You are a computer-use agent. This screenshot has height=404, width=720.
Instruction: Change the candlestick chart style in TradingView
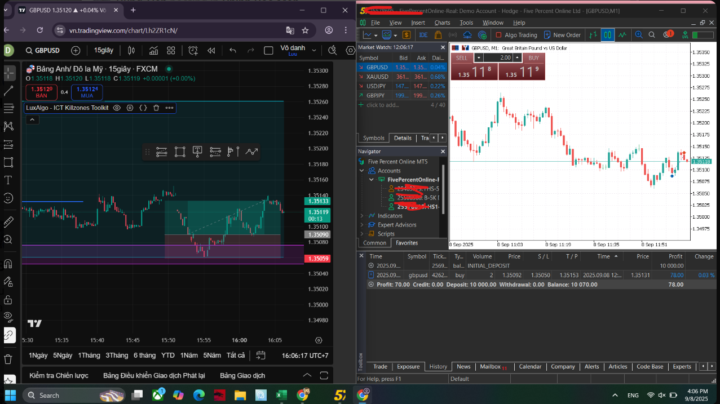tap(131, 50)
